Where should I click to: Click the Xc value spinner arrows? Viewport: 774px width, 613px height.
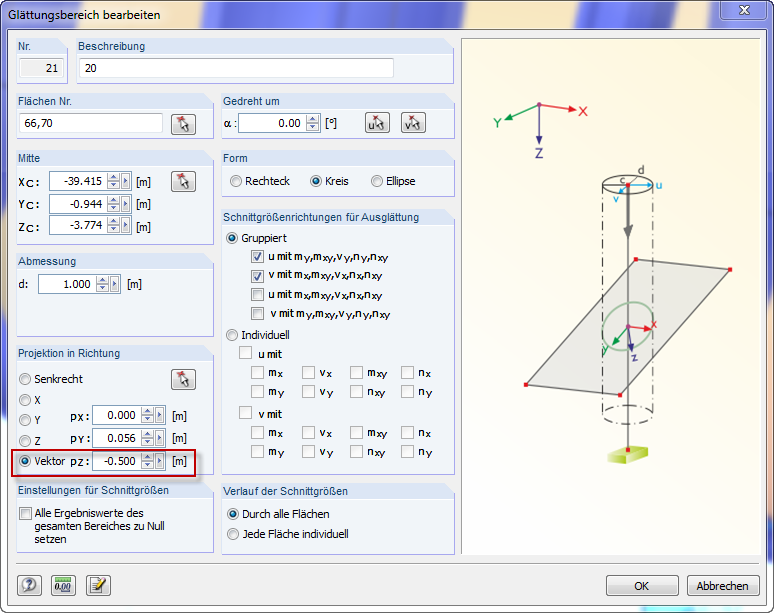(114, 181)
